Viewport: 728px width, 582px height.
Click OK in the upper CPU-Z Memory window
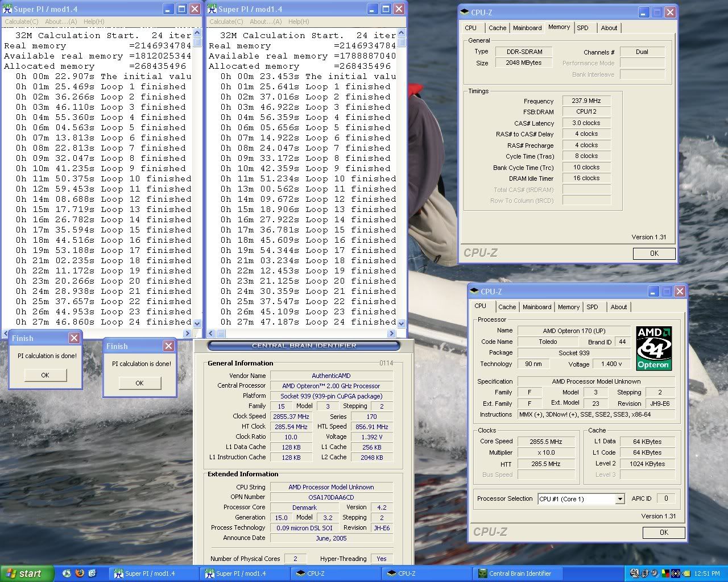[654, 253]
